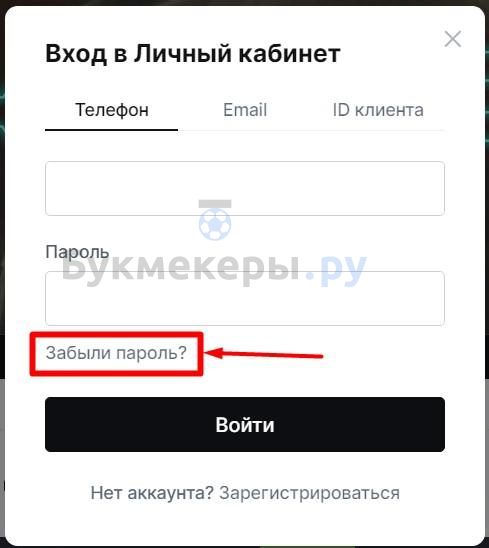Click the black underline beneath Телефон tab
Image resolution: width=489 pixels, height=548 pixels.
coord(112,130)
